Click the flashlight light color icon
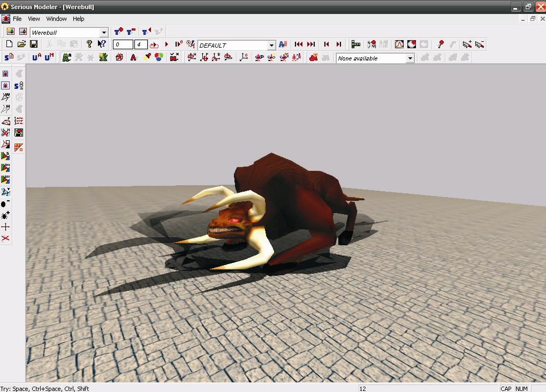The width and height of the screenshot is (546, 392). [147, 57]
